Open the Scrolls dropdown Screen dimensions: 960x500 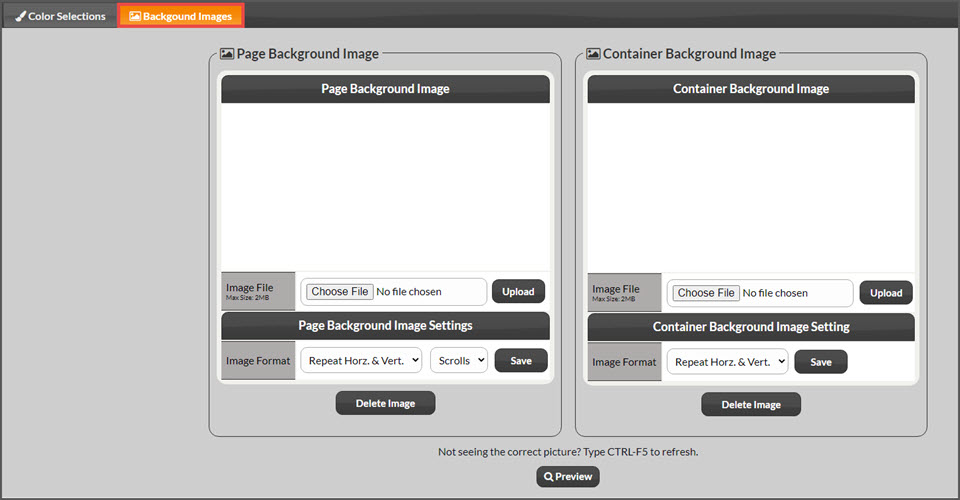click(459, 360)
